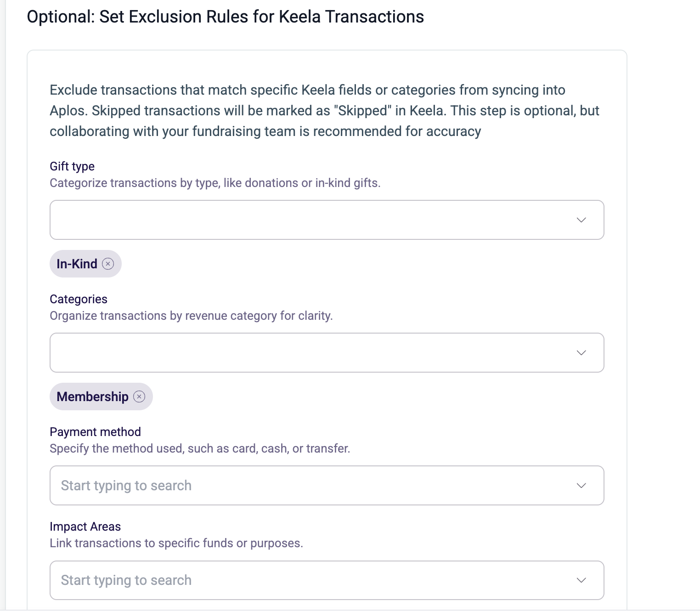Click the Gift type field label
This screenshot has width=700, height=612.
(x=72, y=166)
